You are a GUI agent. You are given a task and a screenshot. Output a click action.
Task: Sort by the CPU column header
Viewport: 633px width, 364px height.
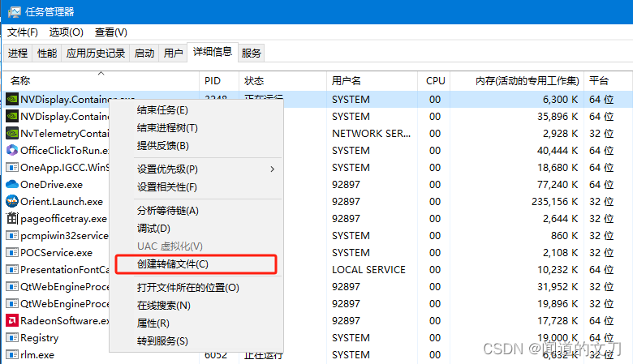point(434,80)
